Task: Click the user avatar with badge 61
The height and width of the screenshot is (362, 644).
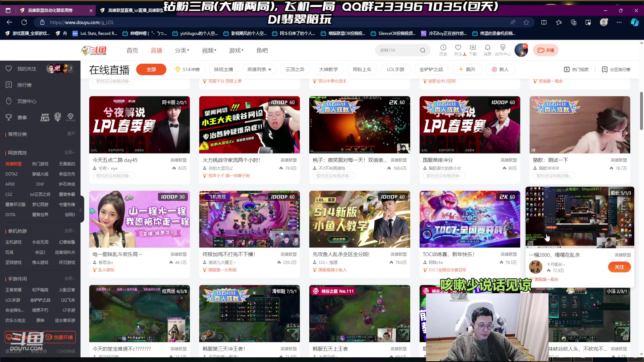Action: pyautogui.click(x=521, y=50)
